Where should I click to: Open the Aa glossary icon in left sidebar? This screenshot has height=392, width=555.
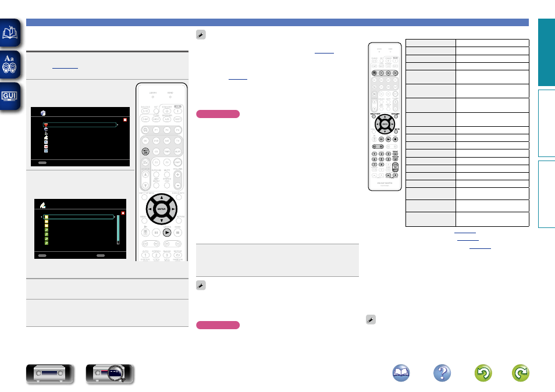click(x=9, y=64)
